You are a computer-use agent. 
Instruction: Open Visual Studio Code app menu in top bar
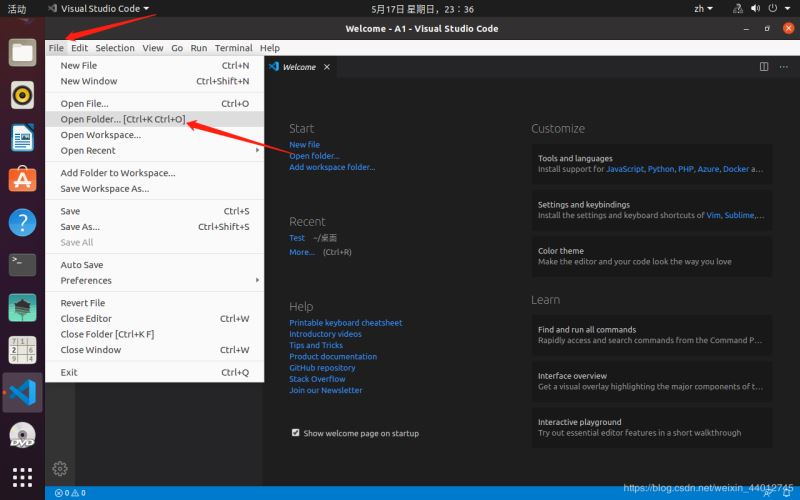click(98, 9)
